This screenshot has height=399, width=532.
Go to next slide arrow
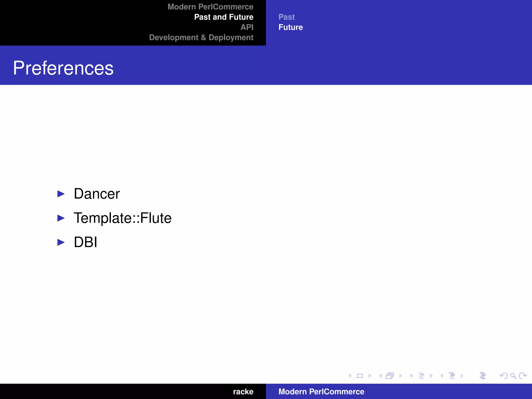coord(370,376)
